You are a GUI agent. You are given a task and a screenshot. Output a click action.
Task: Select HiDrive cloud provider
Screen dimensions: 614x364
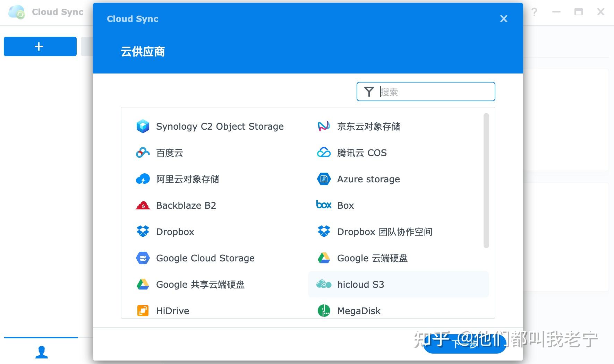172,311
